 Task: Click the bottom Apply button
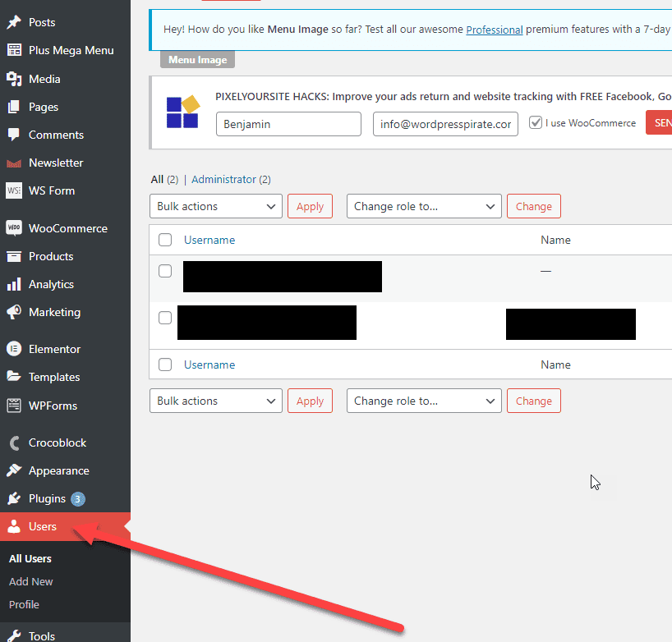[310, 401]
